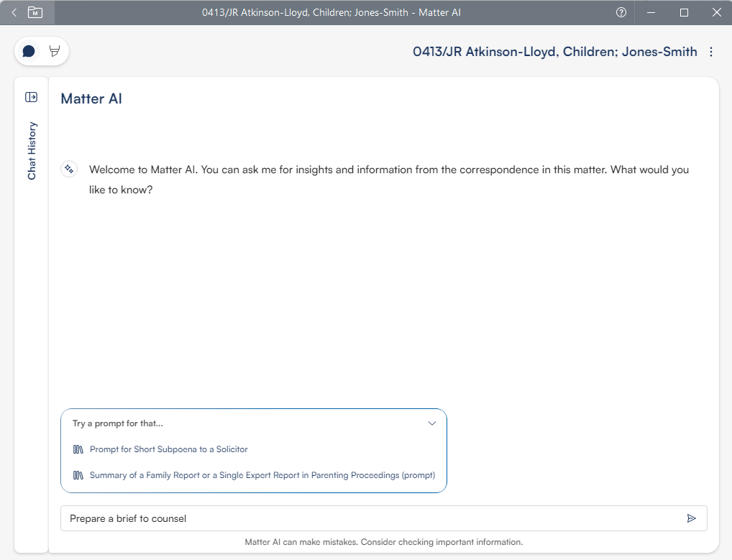
Task: Choose the Summary of a Family Report prompt
Action: (x=262, y=475)
